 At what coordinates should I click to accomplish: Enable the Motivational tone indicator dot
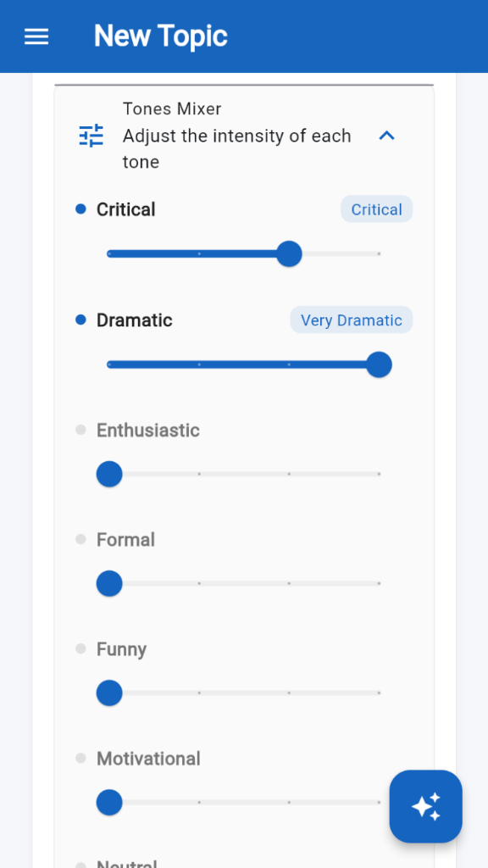pos(80,758)
